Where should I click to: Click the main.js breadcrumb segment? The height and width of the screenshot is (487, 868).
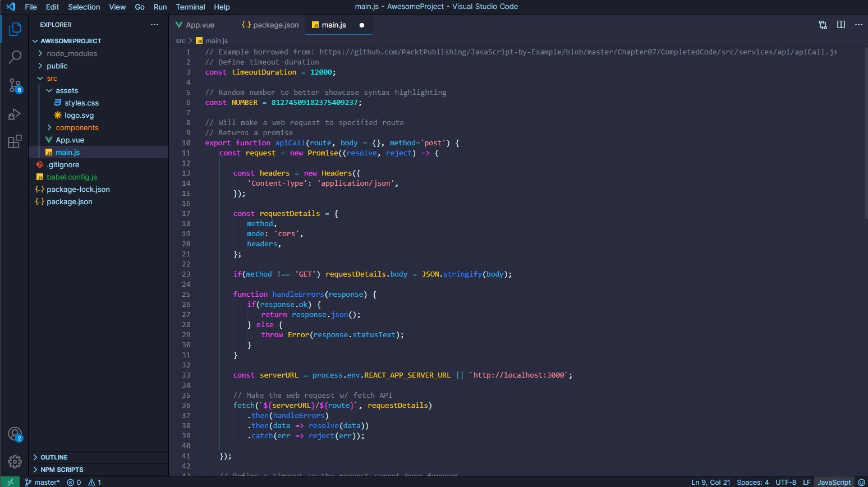coord(212,41)
